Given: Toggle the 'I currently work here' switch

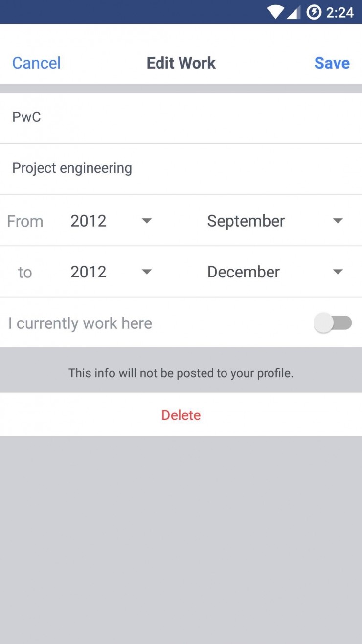Looking at the screenshot, I should tap(333, 323).
